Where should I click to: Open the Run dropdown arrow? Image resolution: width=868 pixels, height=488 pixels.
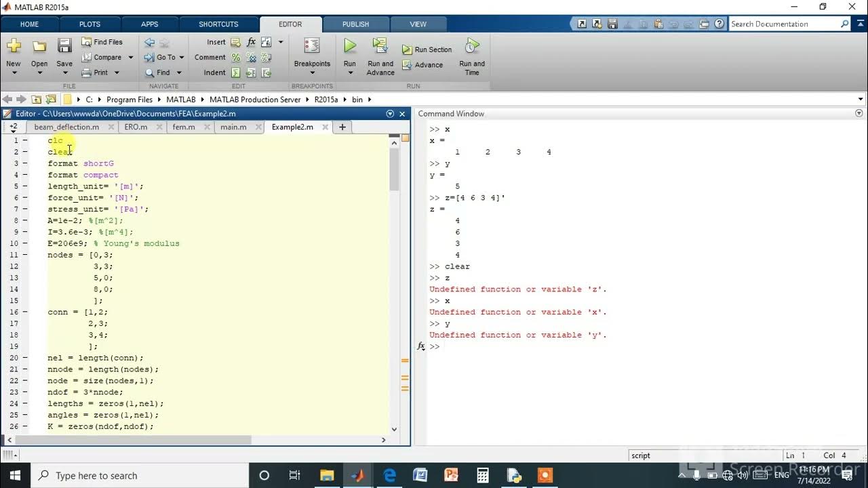tap(350, 73)
